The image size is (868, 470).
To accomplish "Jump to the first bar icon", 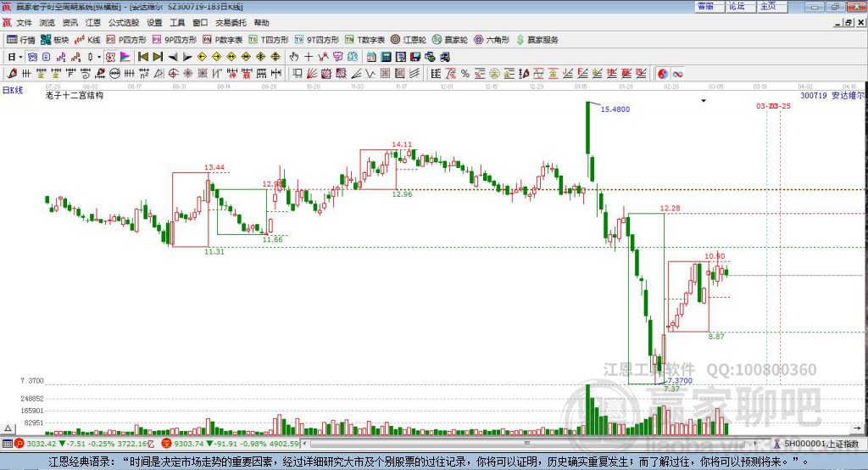I will click(x=142, y=57).
